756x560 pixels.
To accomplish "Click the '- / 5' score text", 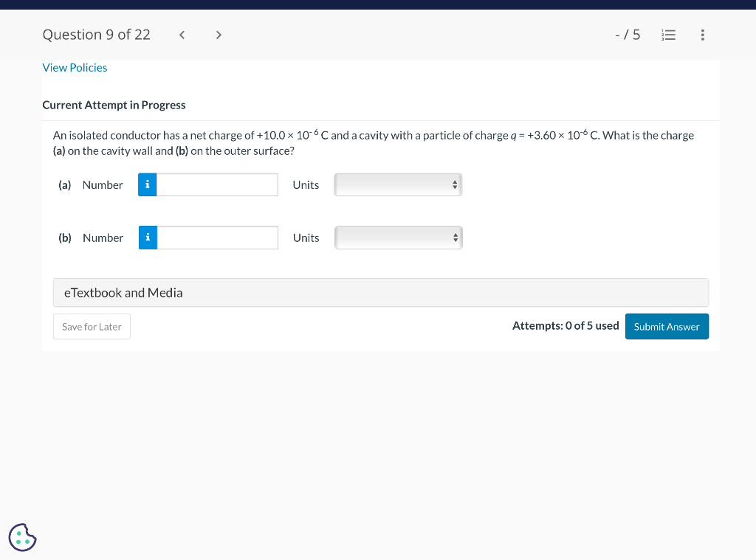I will 628,35.
